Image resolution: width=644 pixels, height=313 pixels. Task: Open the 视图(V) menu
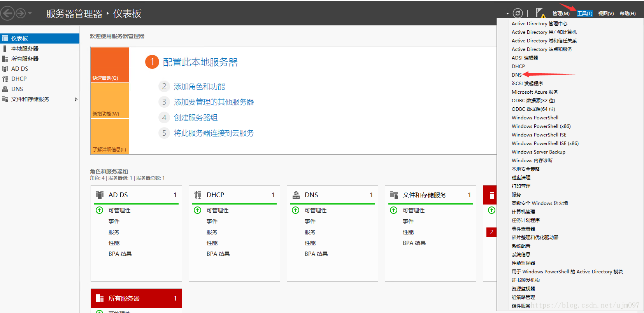(606, 14)
